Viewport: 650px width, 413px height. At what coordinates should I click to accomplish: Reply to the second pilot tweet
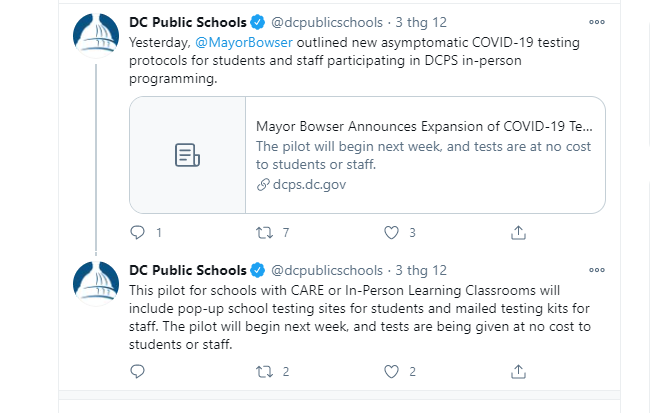tap(137, 371)
